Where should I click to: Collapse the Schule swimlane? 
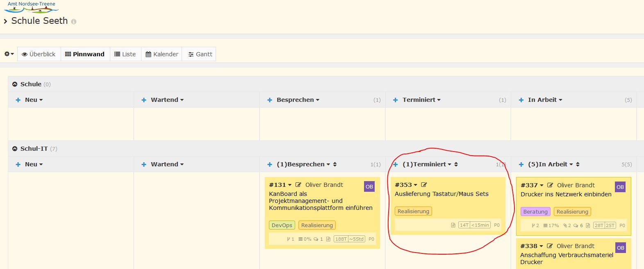(15, 84)
